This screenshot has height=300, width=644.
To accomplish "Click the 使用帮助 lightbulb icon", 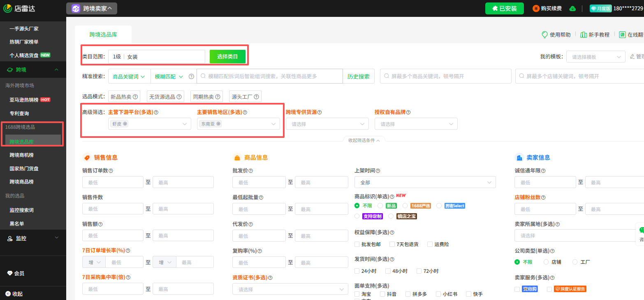I will click(545, 35).
